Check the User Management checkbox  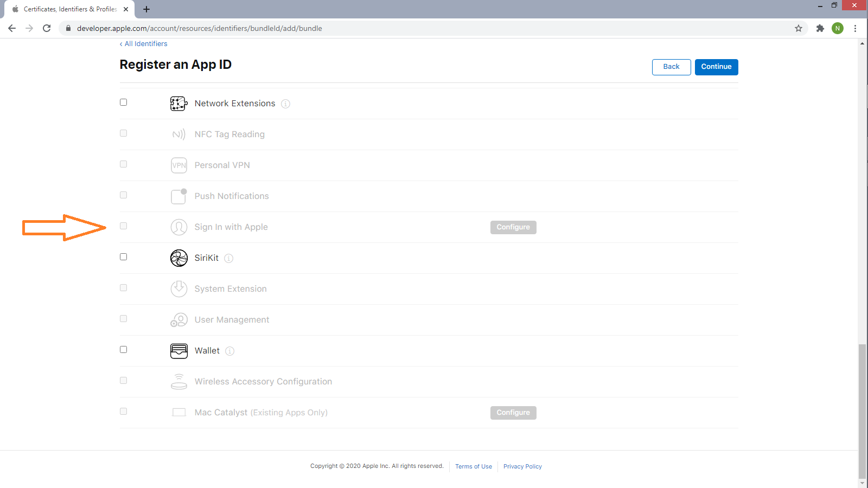coord(124,319)
